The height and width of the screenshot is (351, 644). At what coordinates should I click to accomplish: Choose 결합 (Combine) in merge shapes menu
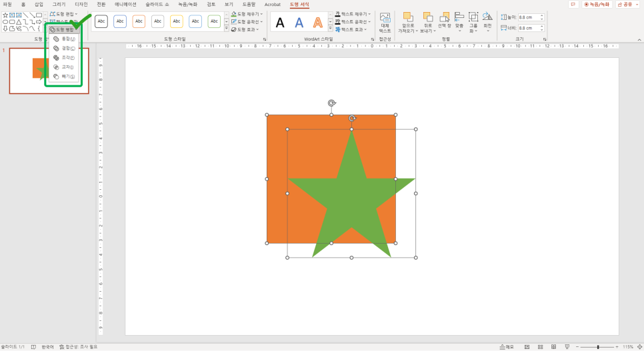point(64,49)
